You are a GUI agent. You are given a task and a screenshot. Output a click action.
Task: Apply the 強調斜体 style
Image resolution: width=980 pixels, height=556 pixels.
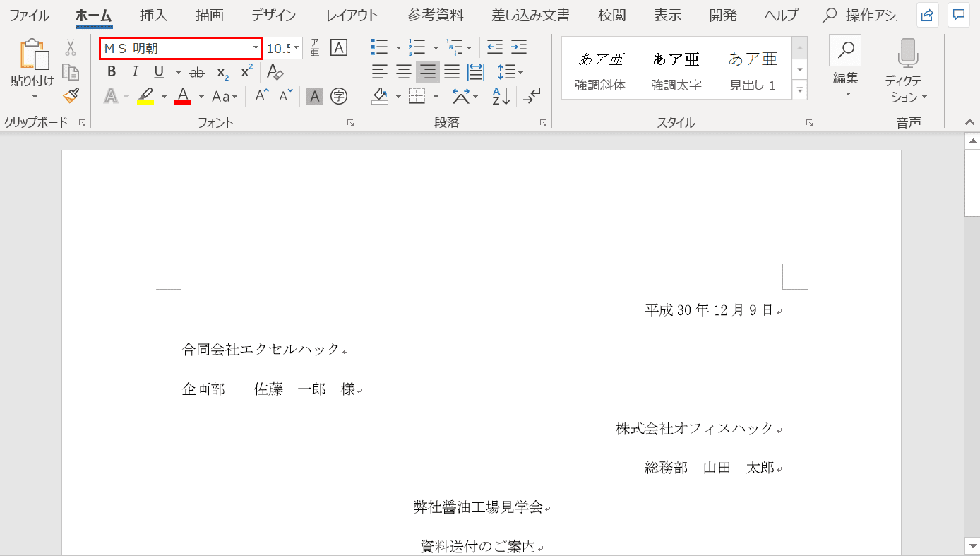(x=600, y=69)
